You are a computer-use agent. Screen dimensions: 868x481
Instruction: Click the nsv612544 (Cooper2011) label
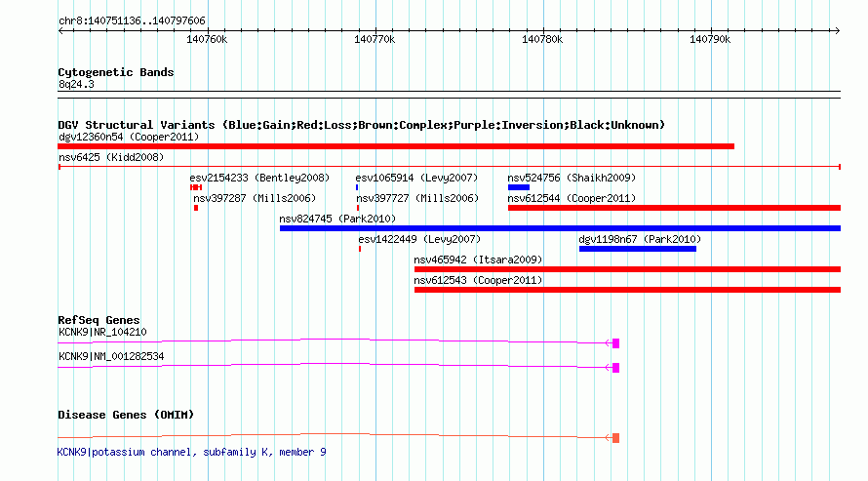point(572,198)
